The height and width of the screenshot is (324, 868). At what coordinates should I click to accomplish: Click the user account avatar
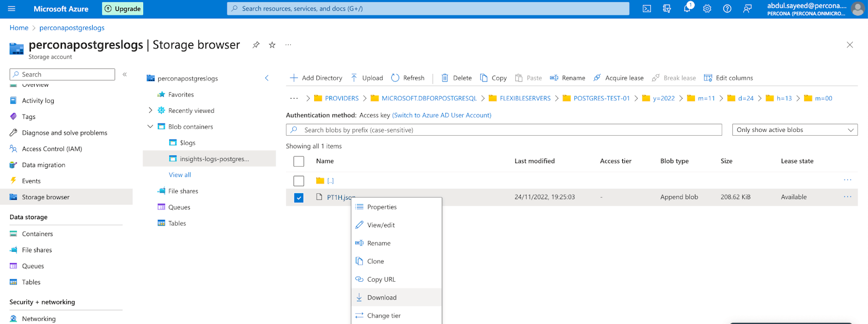(858, 9)
